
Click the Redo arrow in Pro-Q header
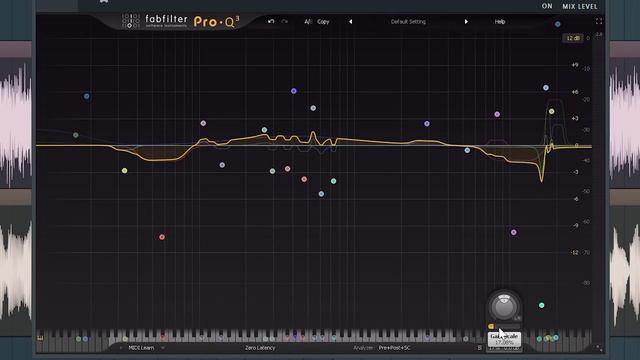tap(284, 21)
